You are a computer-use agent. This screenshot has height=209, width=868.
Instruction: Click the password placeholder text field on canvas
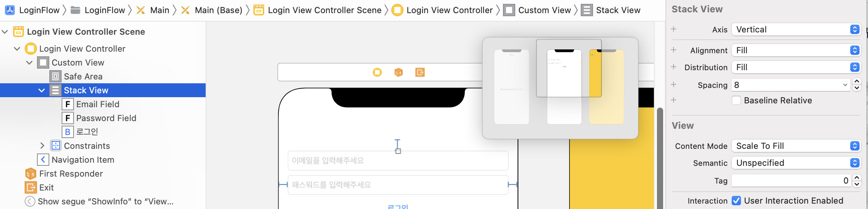398,185
